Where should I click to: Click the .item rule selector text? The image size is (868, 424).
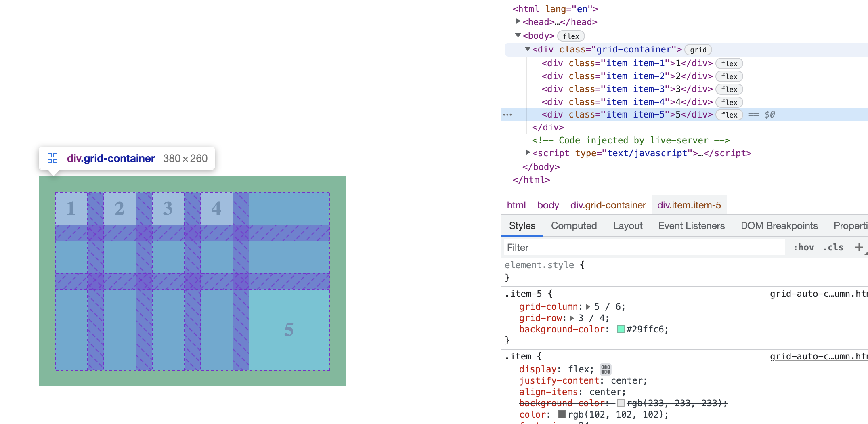click(518, 356)
